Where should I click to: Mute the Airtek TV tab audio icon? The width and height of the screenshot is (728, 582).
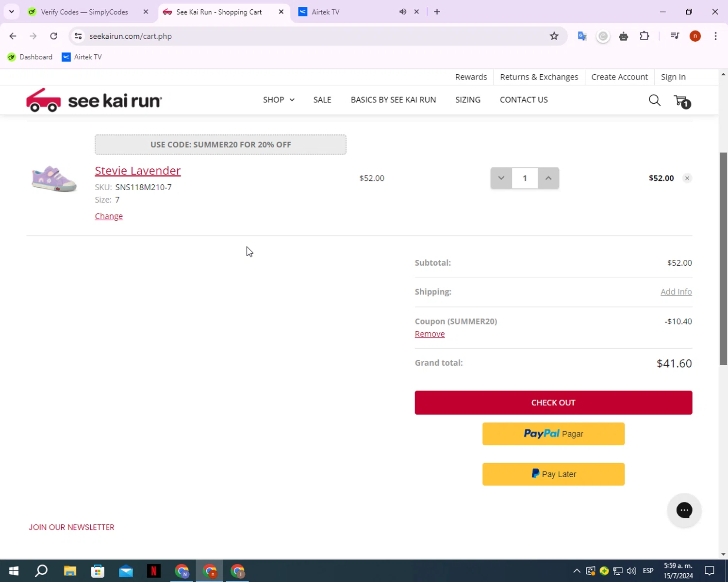coord(402,12)
